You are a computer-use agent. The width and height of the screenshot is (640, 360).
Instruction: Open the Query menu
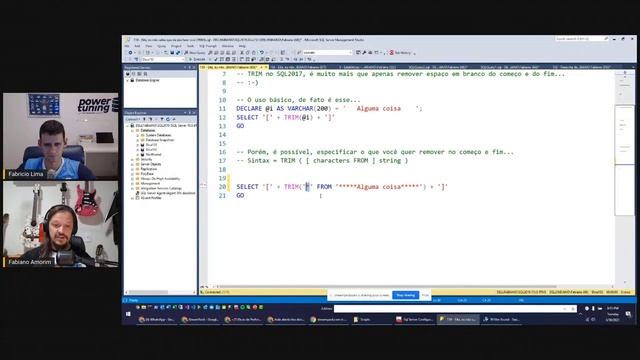coord(162,46)
